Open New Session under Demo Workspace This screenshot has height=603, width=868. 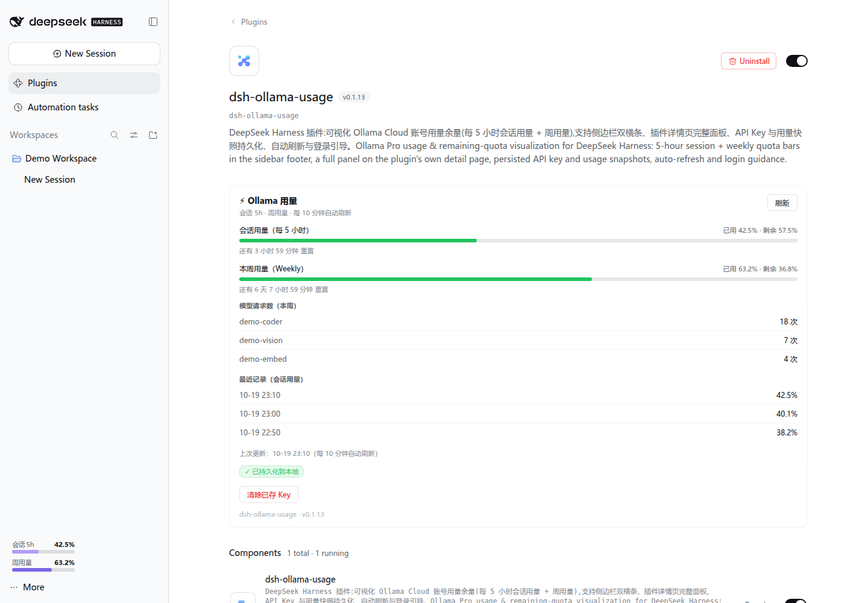[x=84, y=180]
